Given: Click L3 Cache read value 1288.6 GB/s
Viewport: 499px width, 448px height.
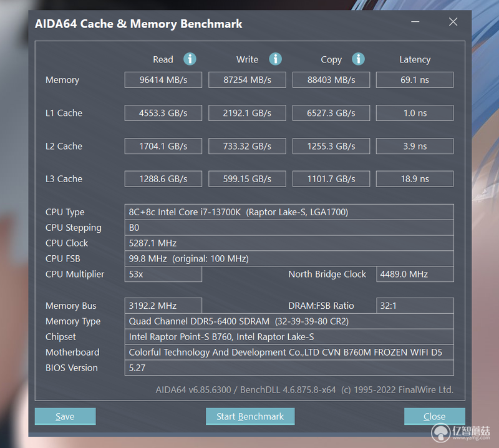Looking at the screenshot, I should pos(163,179).
